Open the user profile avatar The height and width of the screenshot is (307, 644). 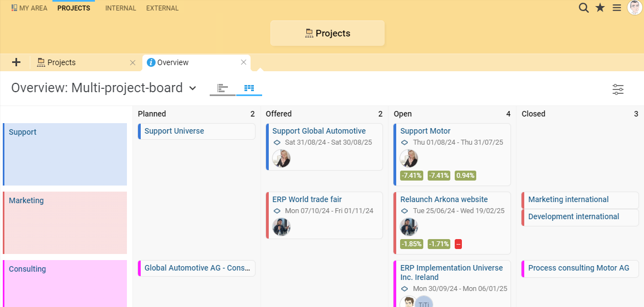635,7
